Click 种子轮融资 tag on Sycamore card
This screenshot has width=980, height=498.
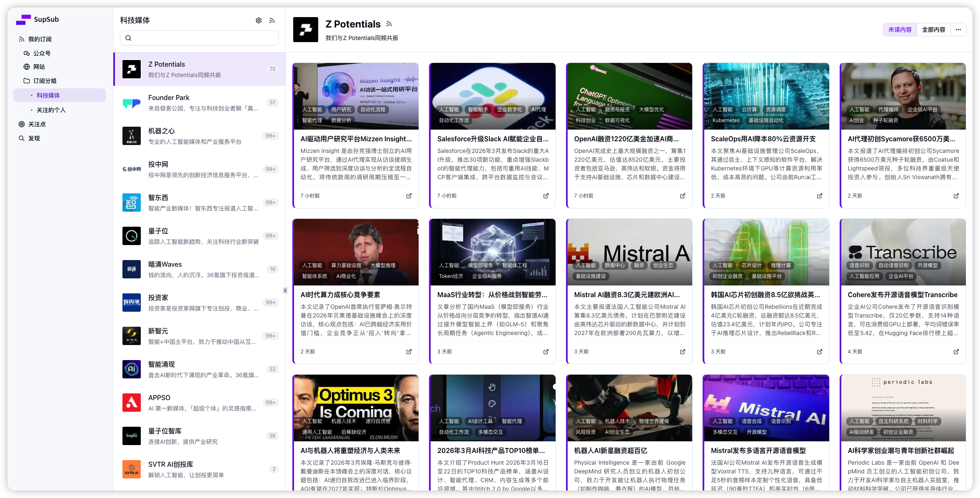click(x=885, y=120)
